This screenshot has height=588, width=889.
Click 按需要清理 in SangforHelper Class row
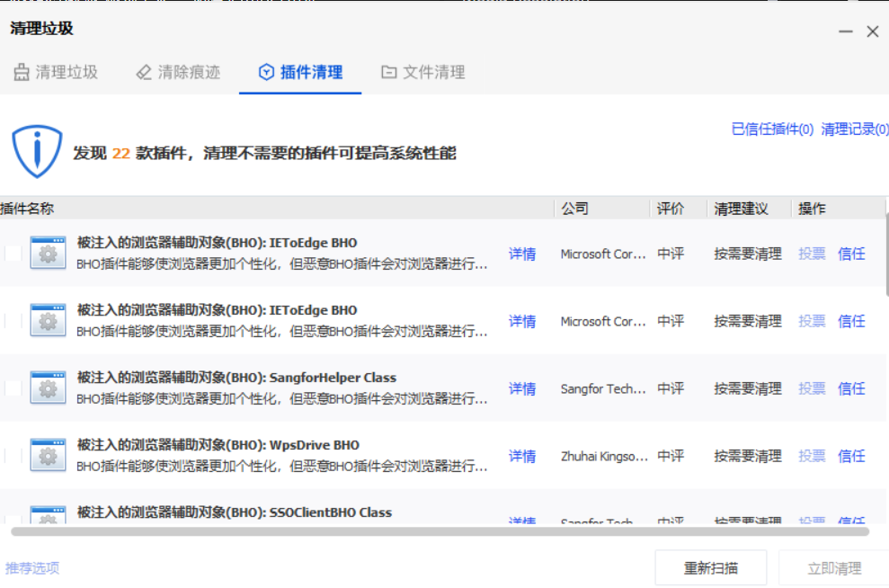[748, 388]
